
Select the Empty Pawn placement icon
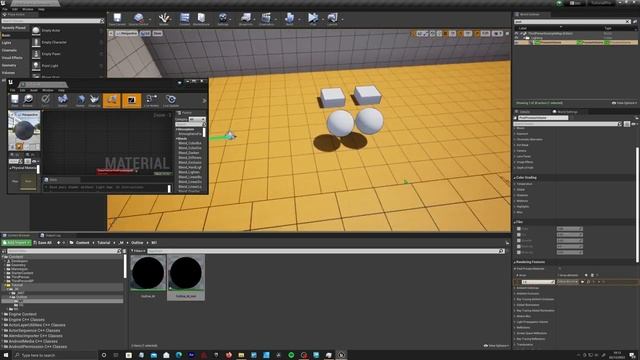(x=36, y=54)
